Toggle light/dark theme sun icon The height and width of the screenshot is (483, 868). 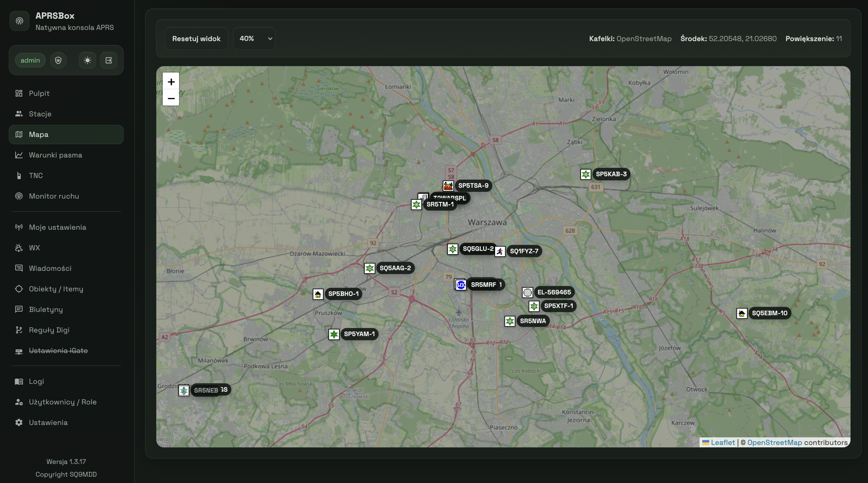click(x=87, y=60)
